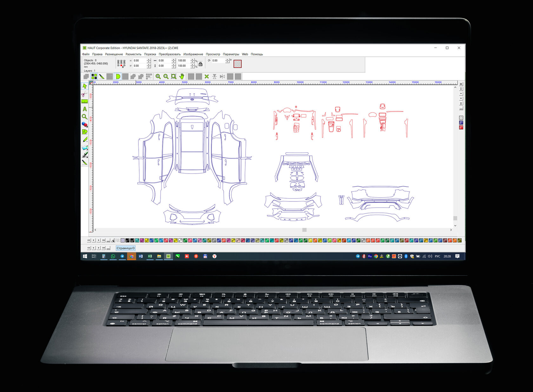Pick the black P2 palette color
533x392 pixels.
pos(128,240)
